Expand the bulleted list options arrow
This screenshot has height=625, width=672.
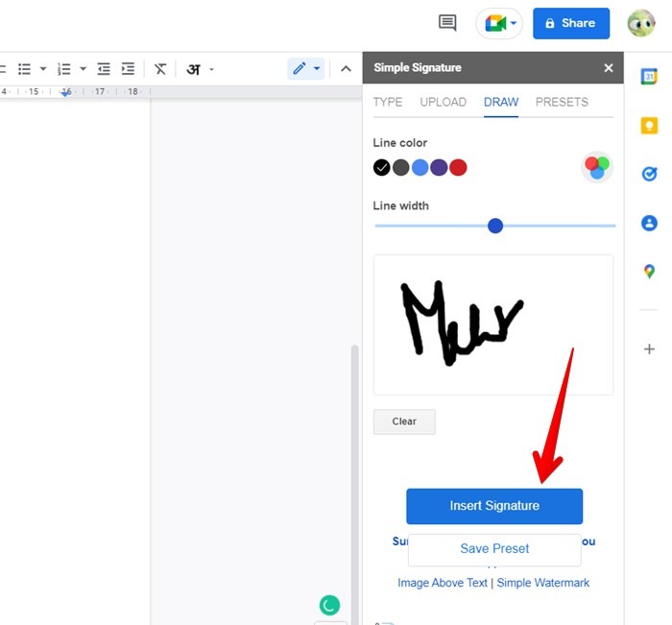[x=43, y=68]
